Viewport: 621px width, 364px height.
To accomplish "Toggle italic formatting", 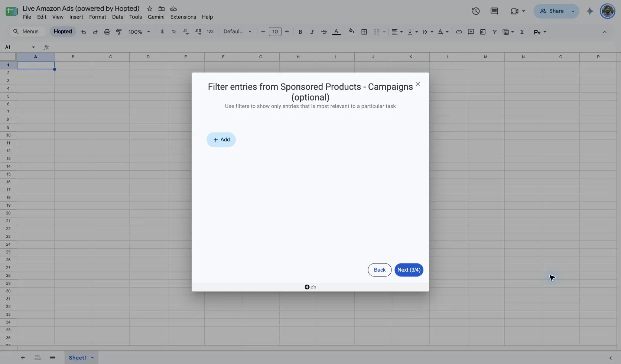I will (312, 32).
